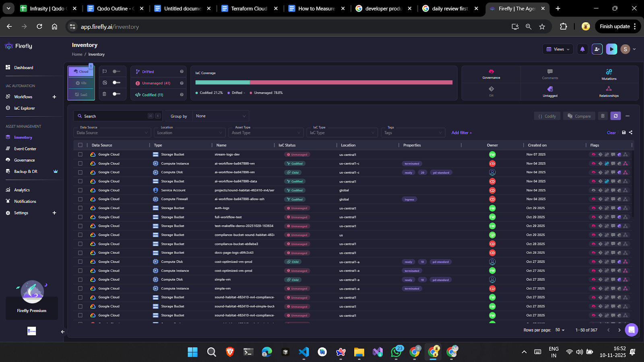Click the Add filter link
This screenshot has height=362, width=644.
coord(462,133)
